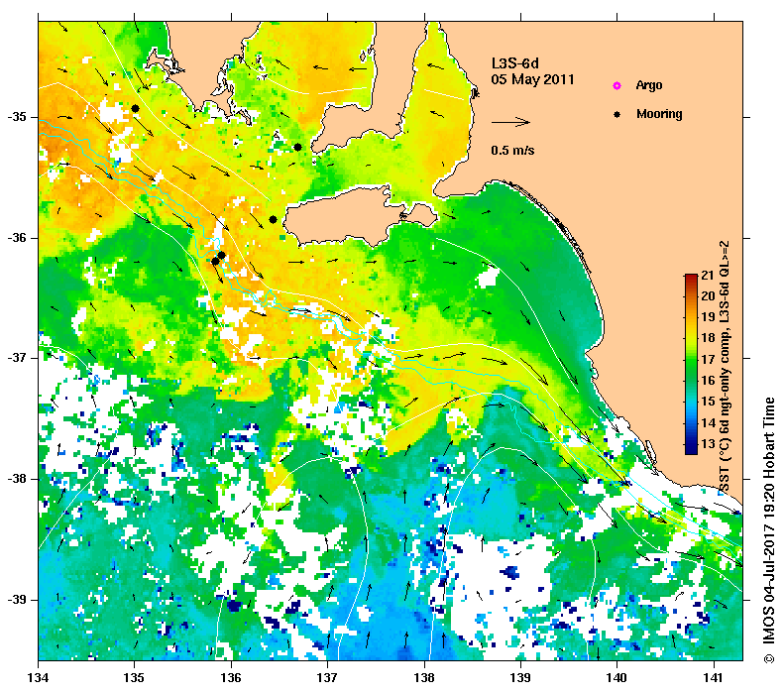Viewport: 784px width, 694px height.
Task: Click the '21' color bar value
Action: (708, 276)
